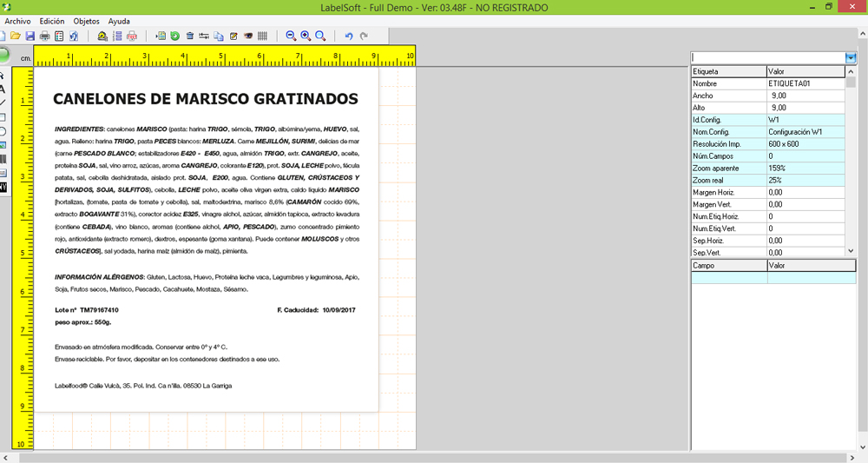Select the Zoom real value 25%

click(806, 181)
